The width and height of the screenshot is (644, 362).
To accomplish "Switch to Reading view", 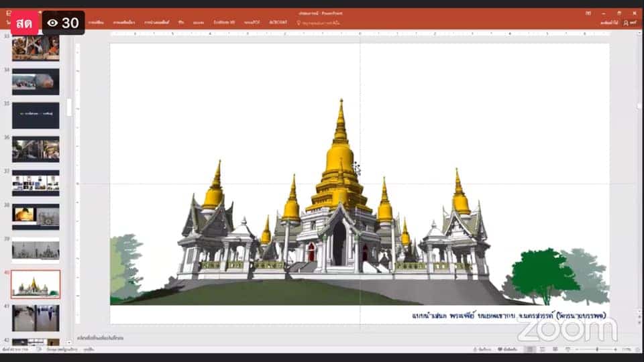I will 555,349.
